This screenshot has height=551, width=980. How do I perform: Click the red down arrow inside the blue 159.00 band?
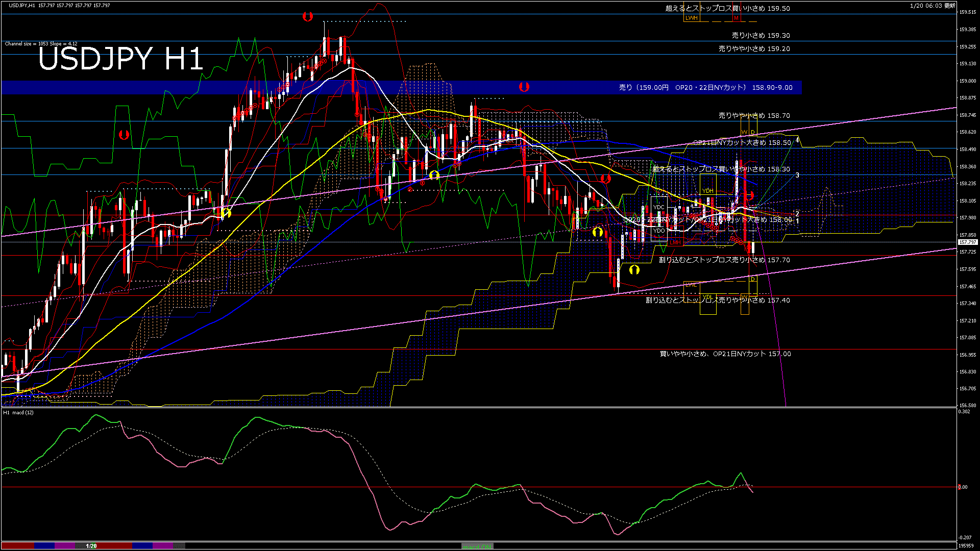pos(524,87)
